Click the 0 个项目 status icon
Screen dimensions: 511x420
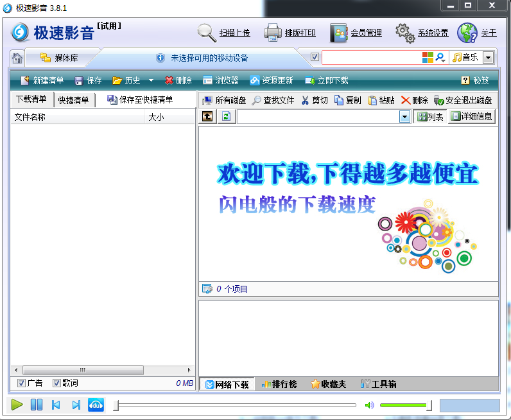coord(207,288)
